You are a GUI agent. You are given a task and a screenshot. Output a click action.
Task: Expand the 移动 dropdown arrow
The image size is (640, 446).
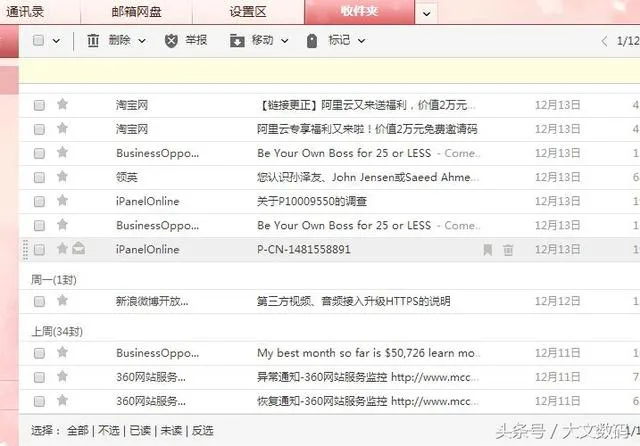[284, 41]
